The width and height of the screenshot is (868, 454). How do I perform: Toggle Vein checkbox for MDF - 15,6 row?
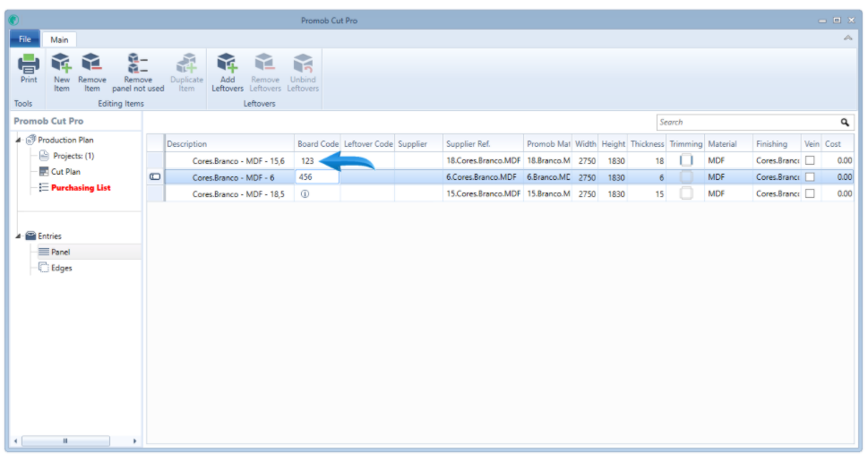(x=810, y=160)
